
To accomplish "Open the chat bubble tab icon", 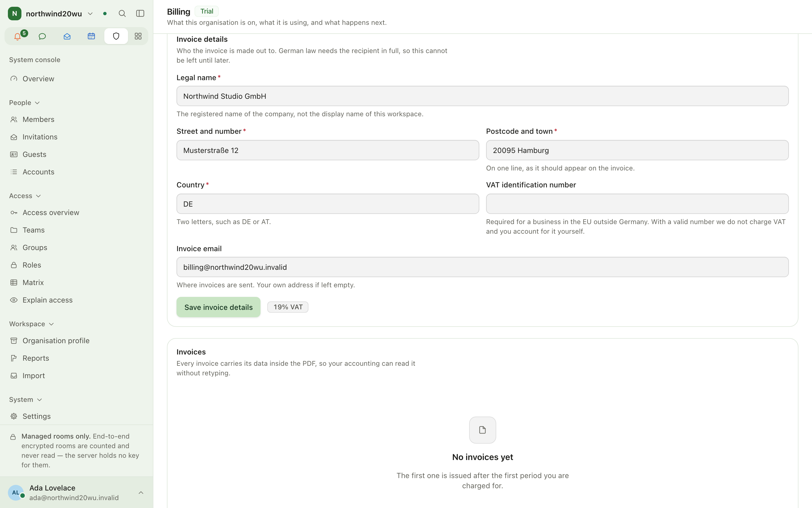I will [42, 36].
